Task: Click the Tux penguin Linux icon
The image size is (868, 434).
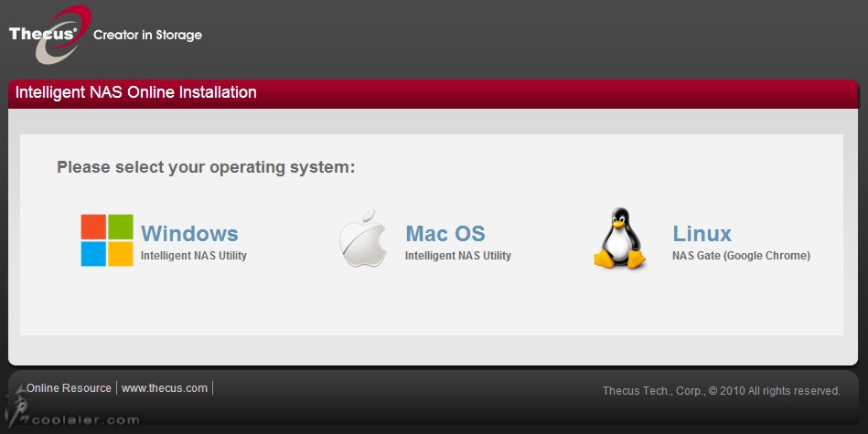Action: click(x=619, y=238)
